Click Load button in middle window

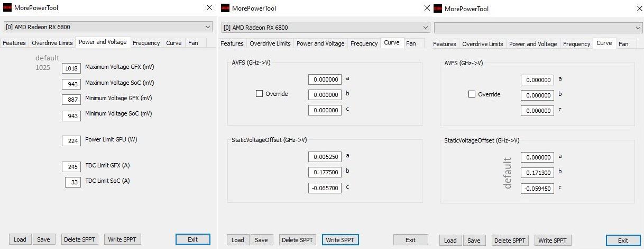pyautogui.click(x=238, y=240)
